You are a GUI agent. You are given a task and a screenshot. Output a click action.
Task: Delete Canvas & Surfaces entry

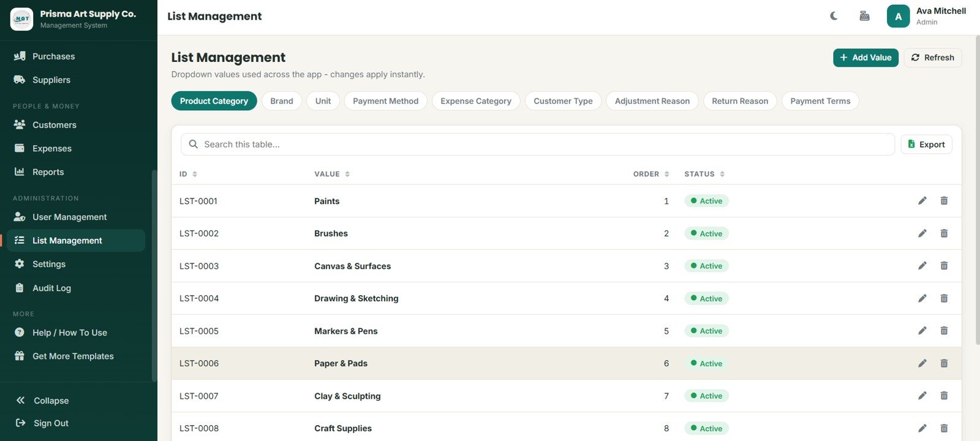[x=944, y=266]
